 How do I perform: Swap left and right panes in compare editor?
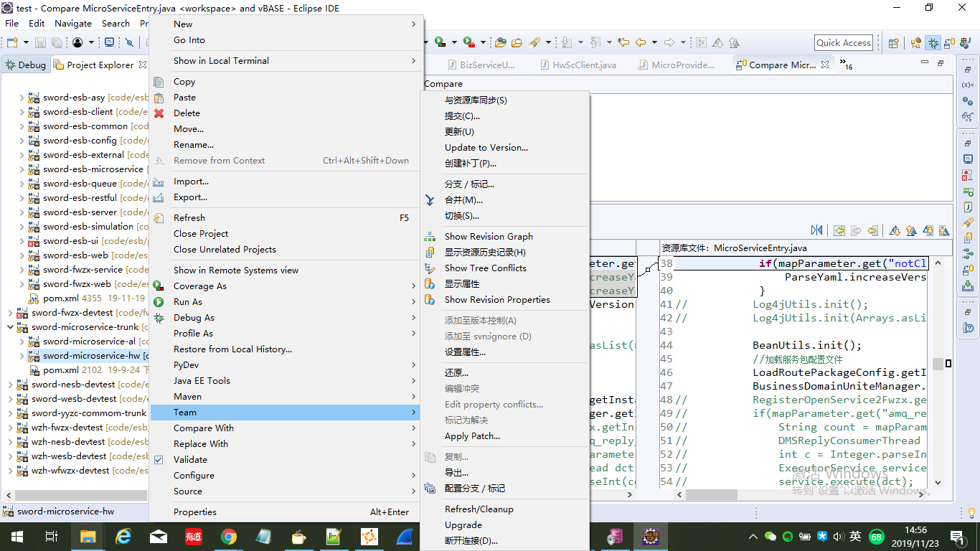point(817,230)
